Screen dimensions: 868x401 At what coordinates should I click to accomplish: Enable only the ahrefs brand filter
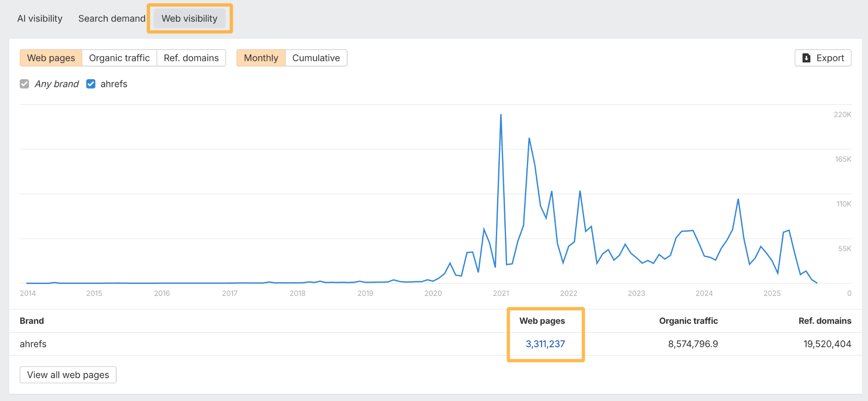pos(91,84)
